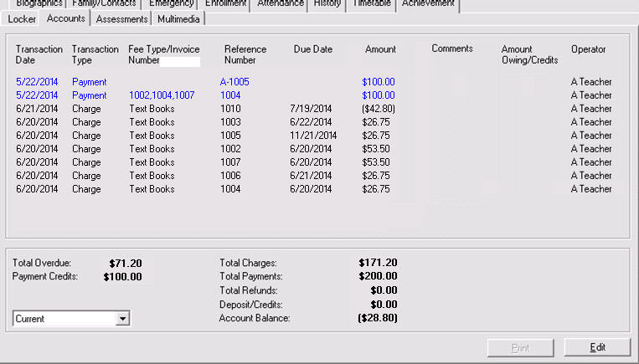Click the Due Date column header
639x364 pixels.
(312, 49)
